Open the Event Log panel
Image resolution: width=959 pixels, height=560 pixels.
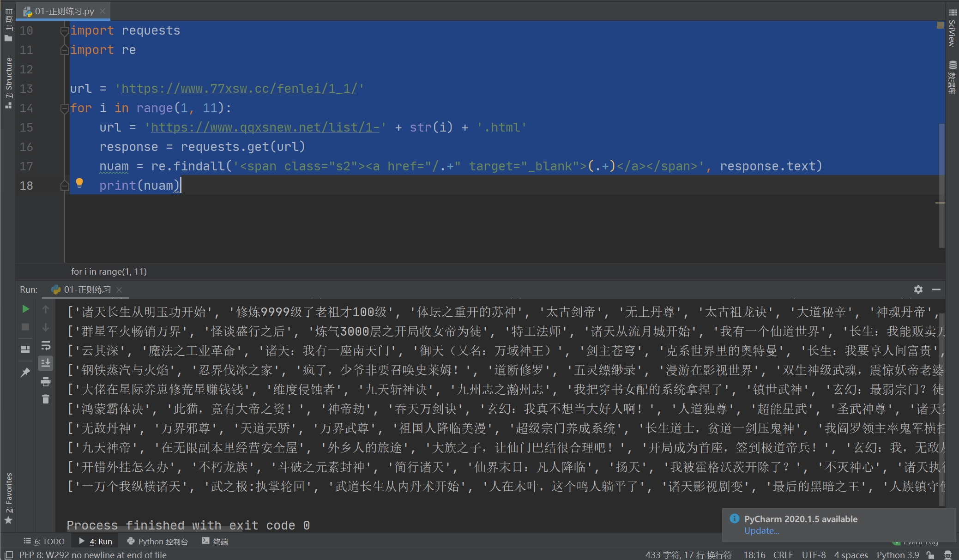point(915,542)
